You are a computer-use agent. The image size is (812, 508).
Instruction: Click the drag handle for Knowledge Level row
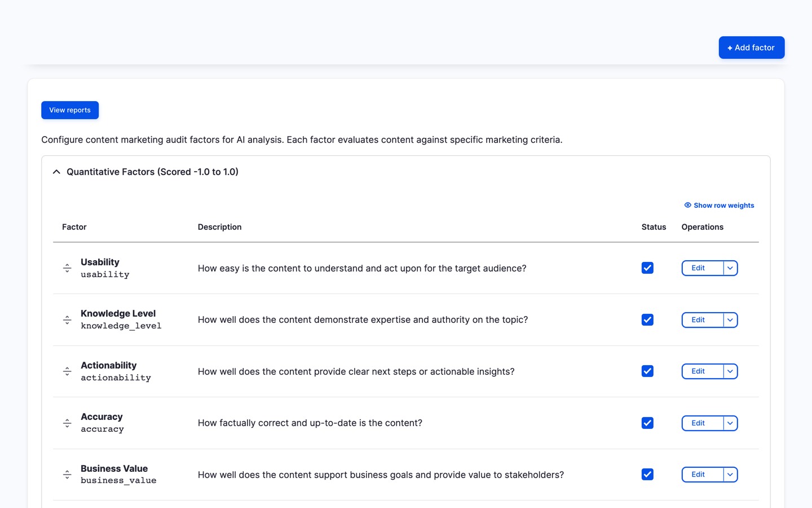[67, 320]
